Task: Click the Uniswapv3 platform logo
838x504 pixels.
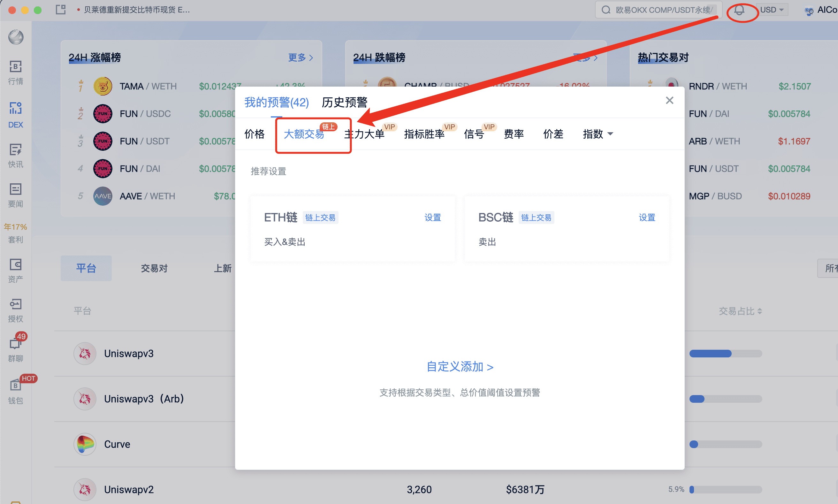Action: click(x=85, y=353)
